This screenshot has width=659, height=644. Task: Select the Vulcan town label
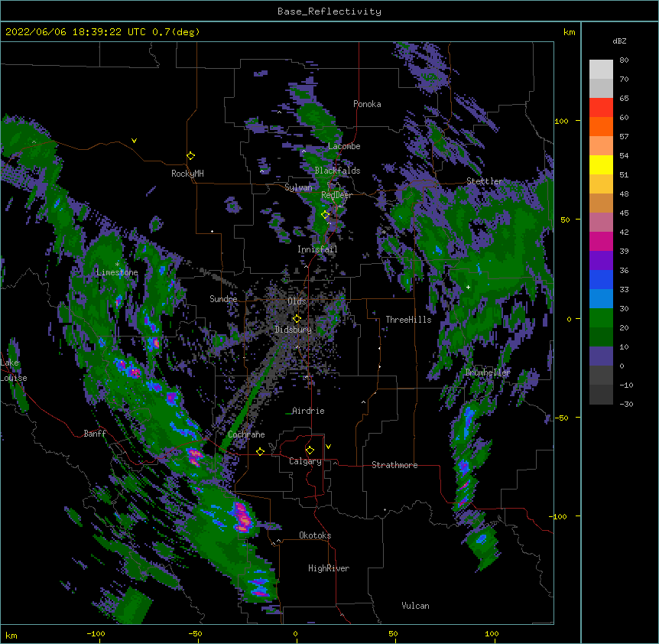pos(415,606)
